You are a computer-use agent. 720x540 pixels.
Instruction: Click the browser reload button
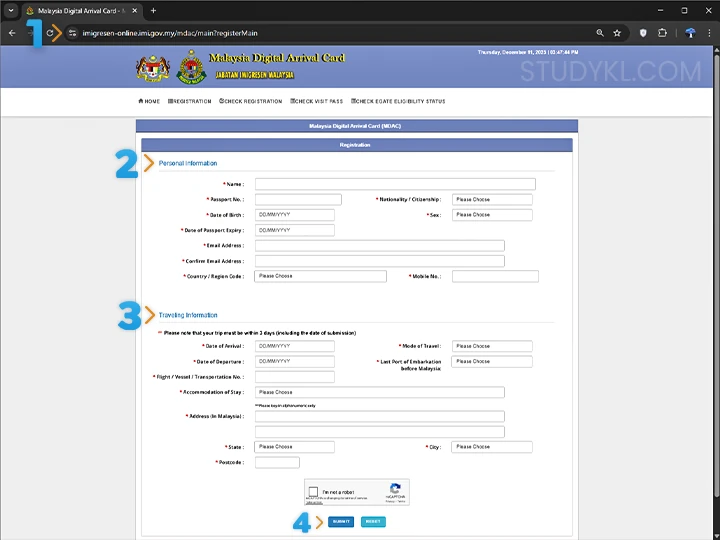[x=50, y=33]
